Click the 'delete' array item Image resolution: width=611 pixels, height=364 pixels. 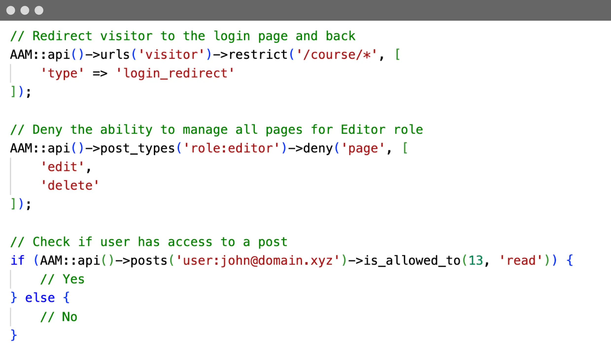(x=70, y=186)
